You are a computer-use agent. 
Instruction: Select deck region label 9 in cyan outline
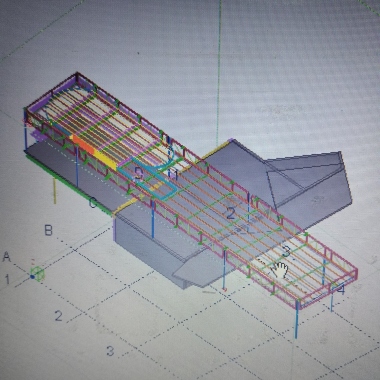click(139, 174)
